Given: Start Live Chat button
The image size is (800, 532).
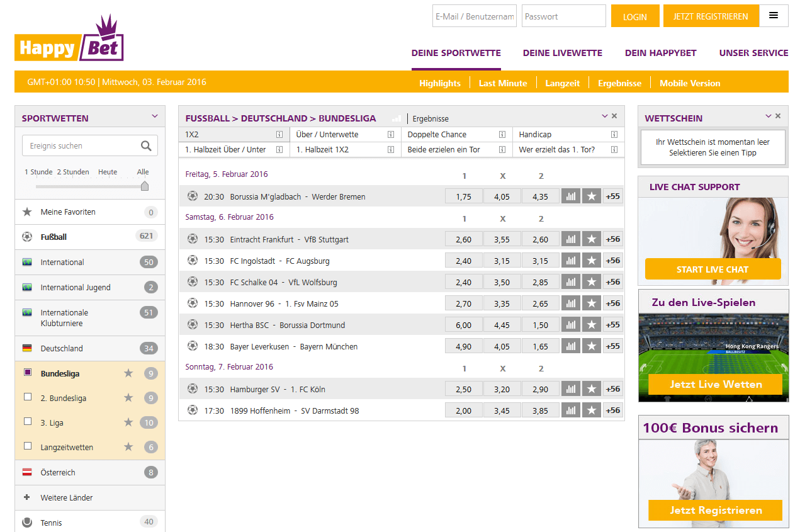Looking at the screenshot, I should (713, 269).
